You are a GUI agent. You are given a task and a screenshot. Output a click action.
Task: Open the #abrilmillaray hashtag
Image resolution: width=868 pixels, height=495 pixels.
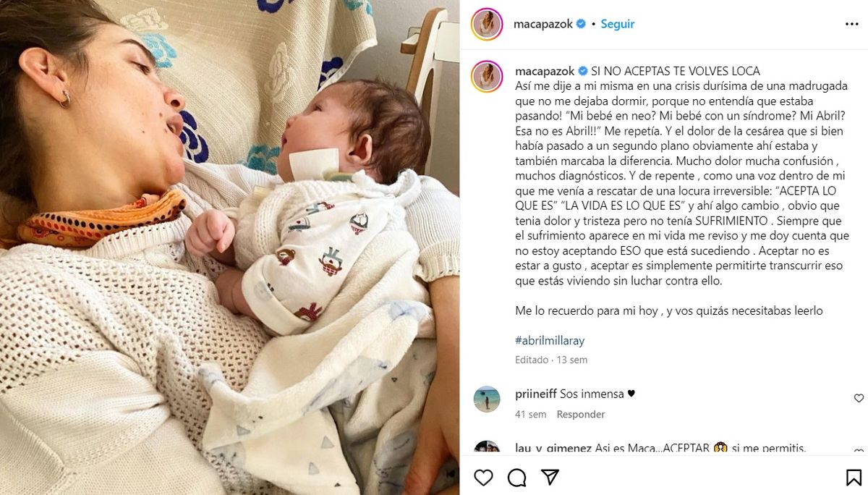pyautogui.click(x=550, y=341)
